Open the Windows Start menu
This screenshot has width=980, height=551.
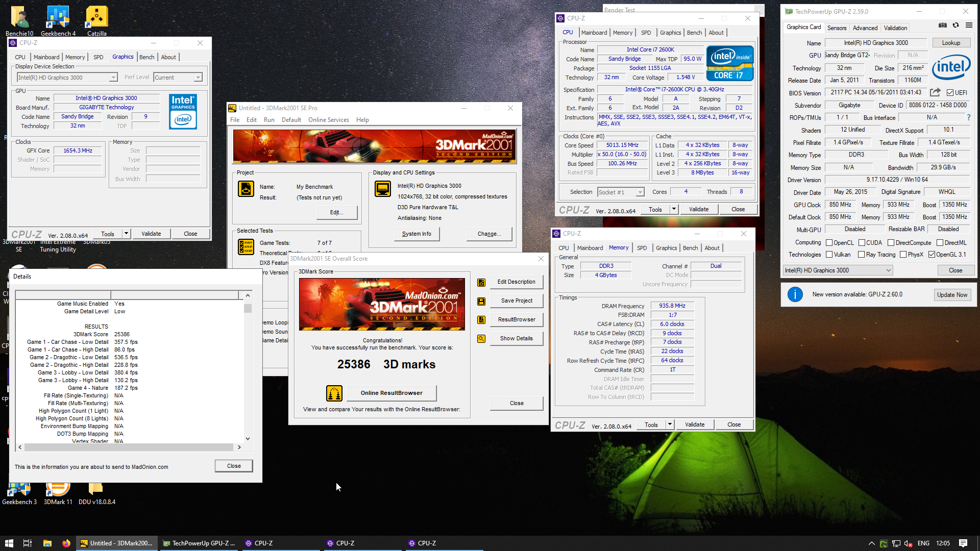tap(9, 543)
